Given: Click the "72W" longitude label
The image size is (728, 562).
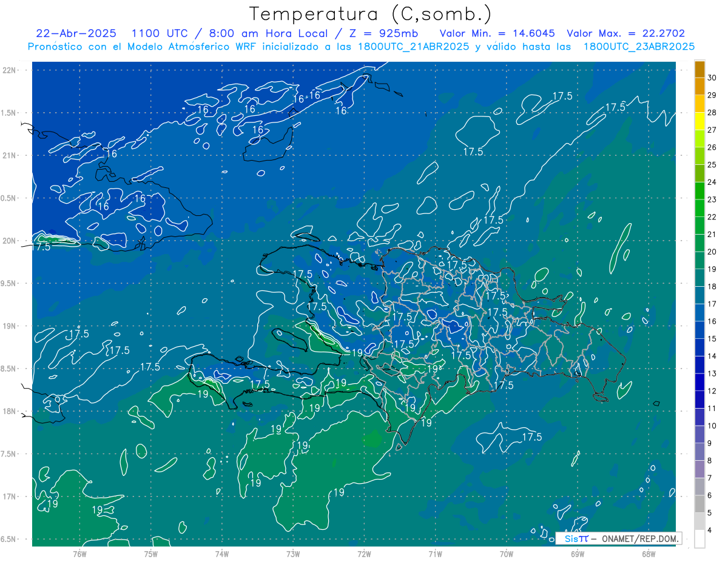Looking at the screenshot, I should tap(365, 554).
